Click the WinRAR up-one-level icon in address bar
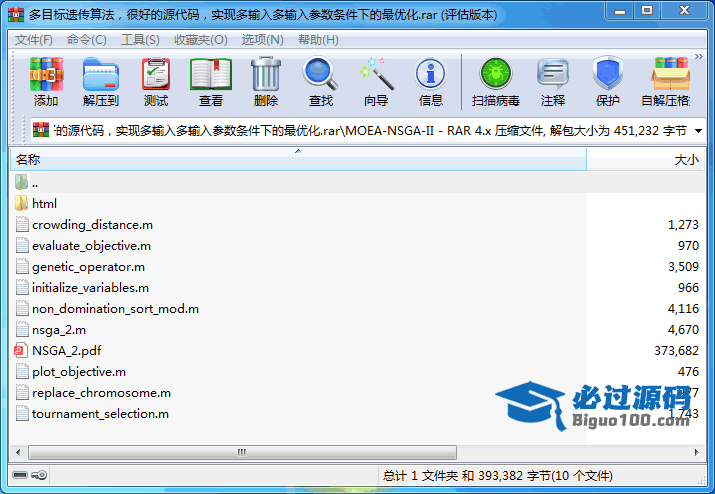715x494 pixels. point(41,130)
